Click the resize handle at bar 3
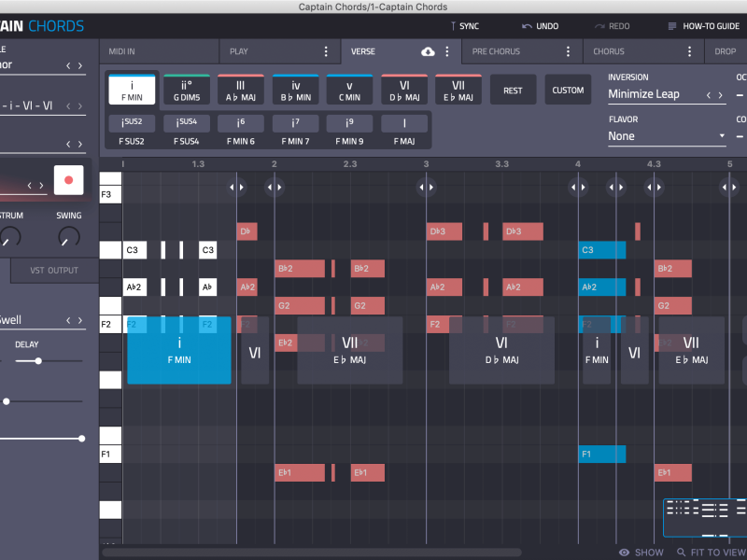Viewport: 747px width, 560px height. pyautogui.click(x=426, y=188)
